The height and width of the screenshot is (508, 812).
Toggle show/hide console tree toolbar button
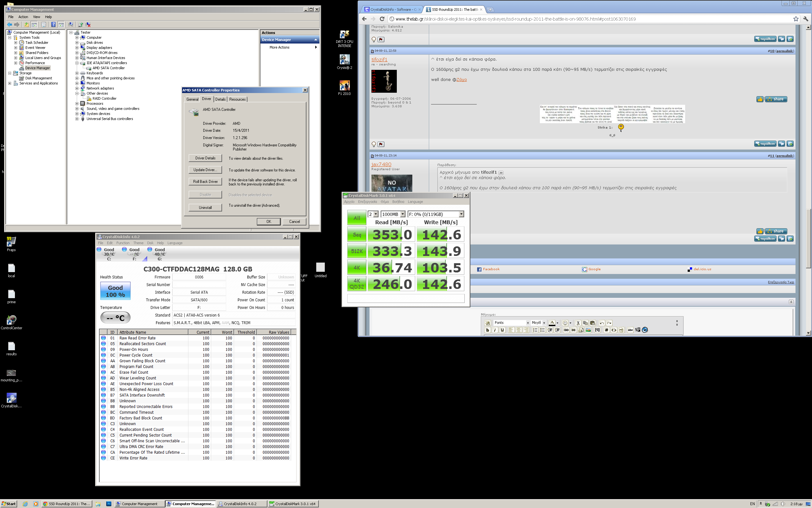[x=34, y=24]
